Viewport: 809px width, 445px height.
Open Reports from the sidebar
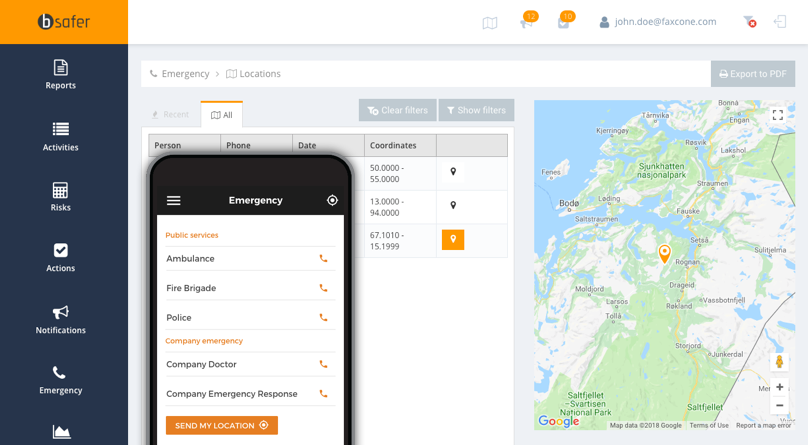tap(60, 74)
